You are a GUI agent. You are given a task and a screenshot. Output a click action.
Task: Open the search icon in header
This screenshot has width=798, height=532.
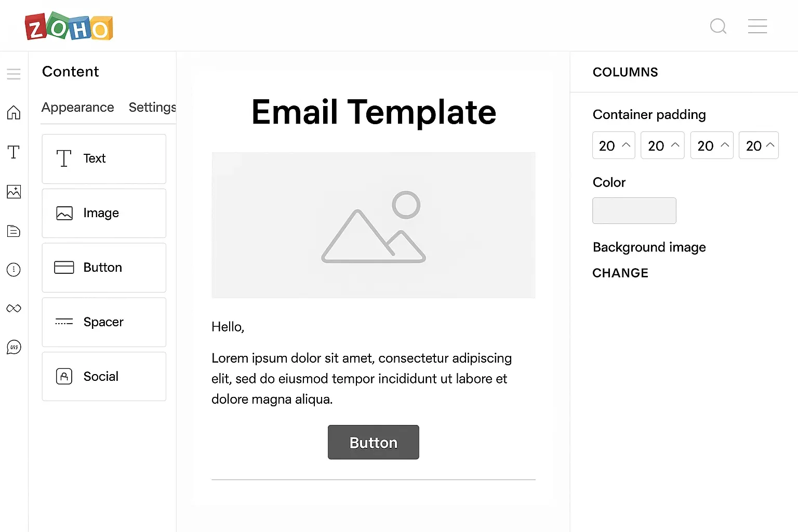718,26
